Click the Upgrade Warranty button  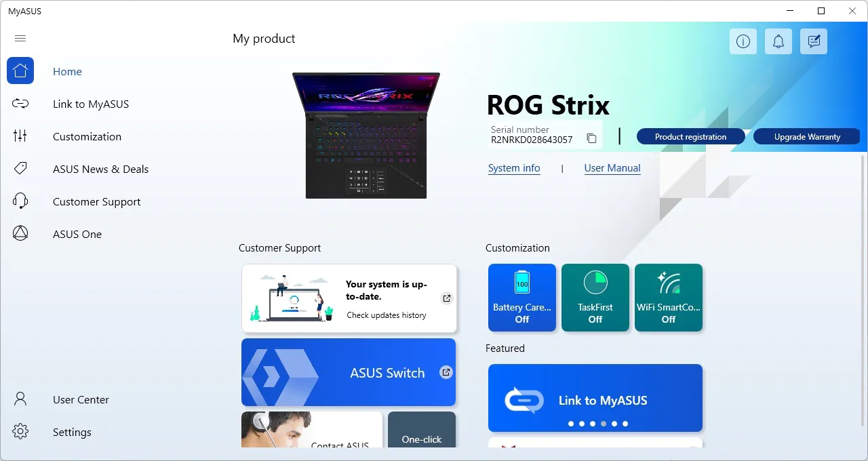(x=807, y=136)
